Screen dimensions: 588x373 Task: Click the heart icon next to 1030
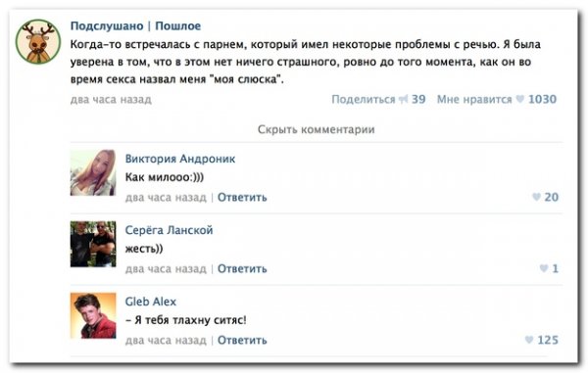click(x=519, y=99)
